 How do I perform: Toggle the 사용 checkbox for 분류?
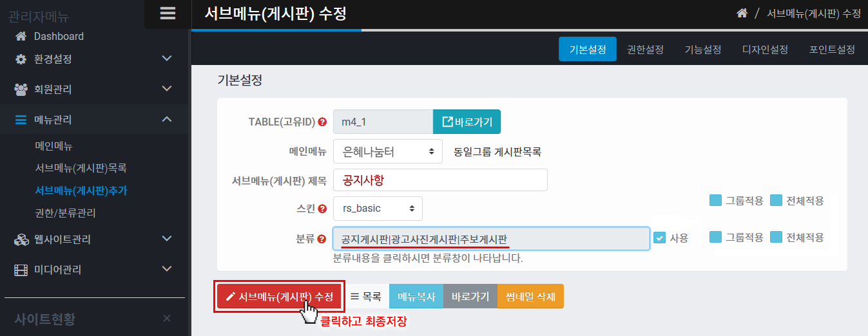[659, 238]
